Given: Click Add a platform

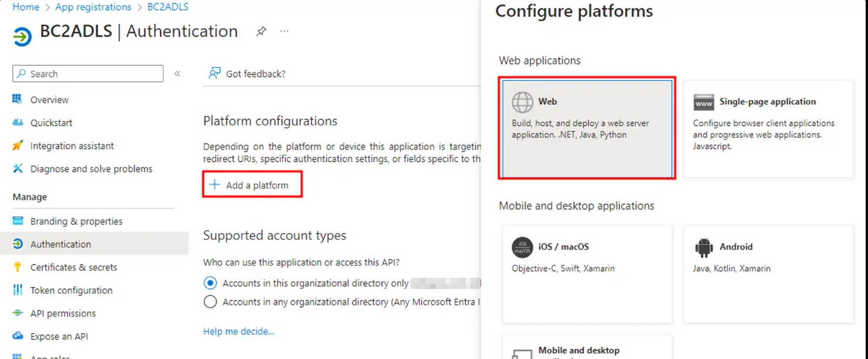Looking at the screenshot, I should click(252, 185).
